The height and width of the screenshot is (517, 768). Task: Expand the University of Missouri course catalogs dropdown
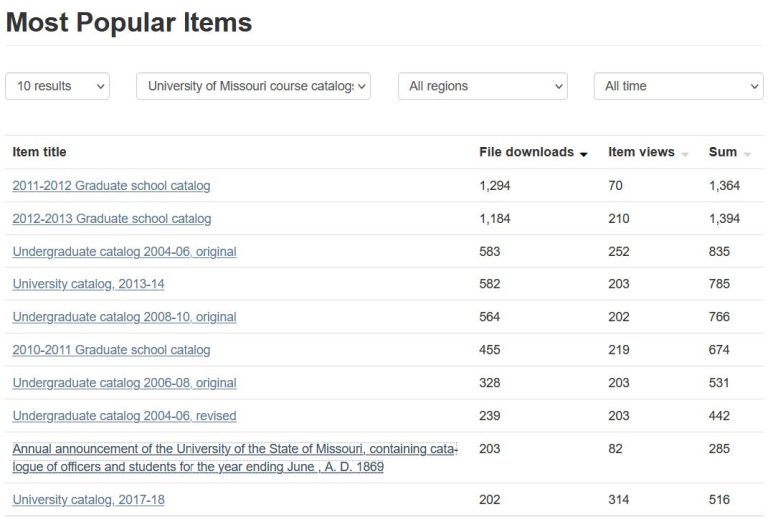pos(253,86)
